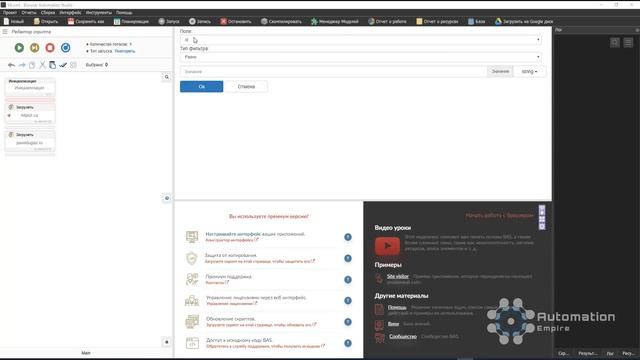Click the Отмена button
This screenshot has width=640, height=360.
(246, 87)
